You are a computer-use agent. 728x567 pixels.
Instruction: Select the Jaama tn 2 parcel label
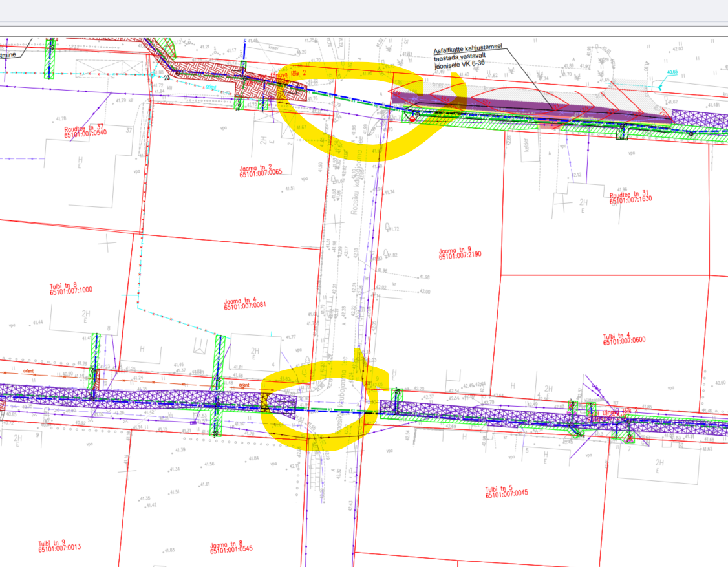[x=261, y=171]
